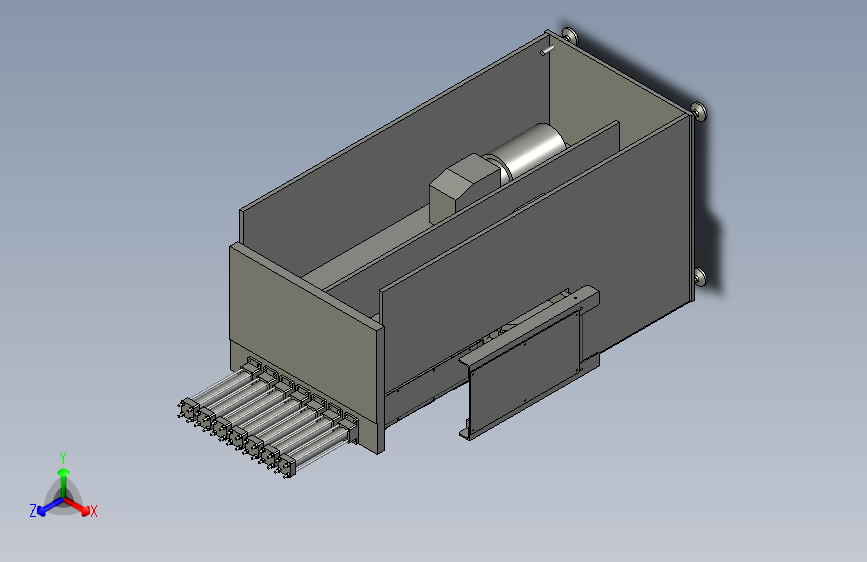This screenshot has height=562, width=867.
Task: Select the small silver pin near the top corner
Action: [547, 50]
